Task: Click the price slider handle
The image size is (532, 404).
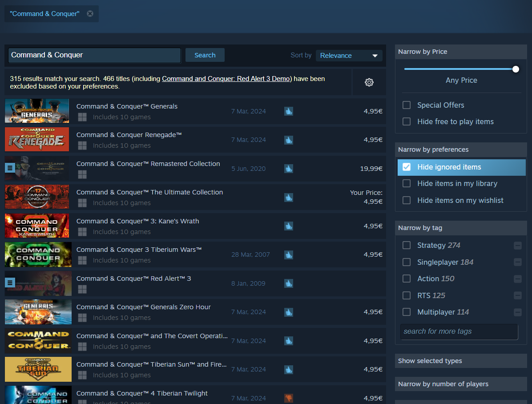Action: [x=516, y=69]
